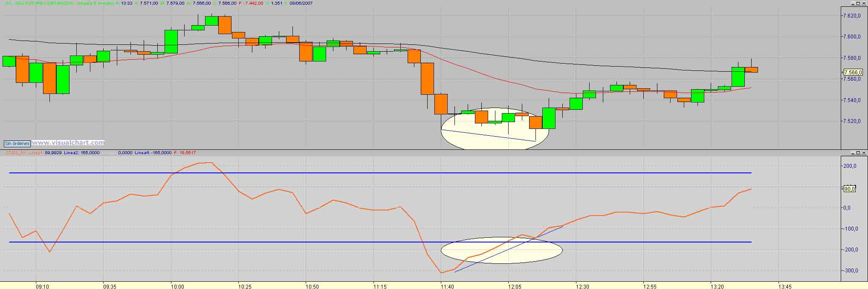Image resolution: width=868 pixels, height=289 pixels.
Task: Click the red 'P: 18,5817' indicator value
Action: pyautogui.click(x=185, y=152)
